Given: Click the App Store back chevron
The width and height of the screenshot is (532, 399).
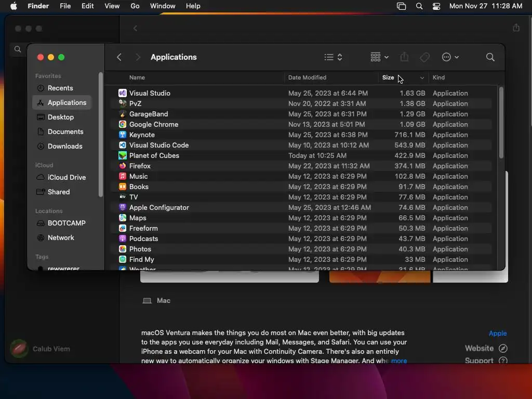Looking at the screenshot, I should pyautogui.click(x=136, y=28).
